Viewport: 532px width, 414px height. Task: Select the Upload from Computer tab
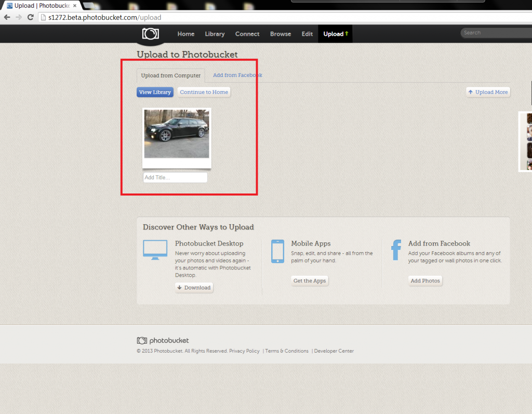[171, 75]
